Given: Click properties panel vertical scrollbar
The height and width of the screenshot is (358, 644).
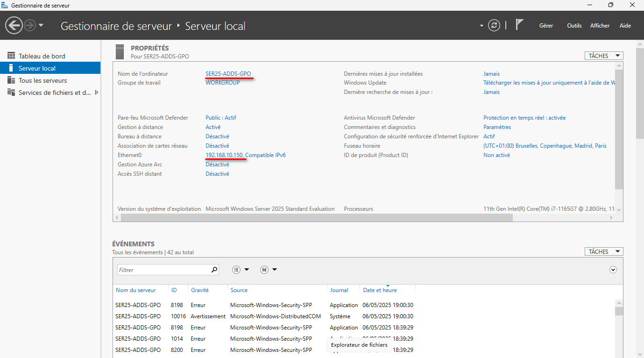Looking at the screenshot, I should pyautogui.click(x=619, y=129).
